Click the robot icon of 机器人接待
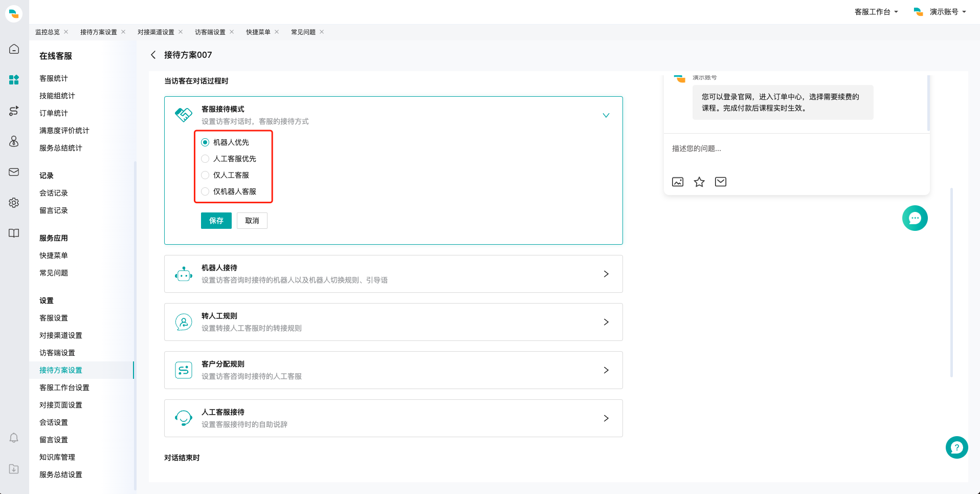980x494 pixels. [x=184, y=274]
